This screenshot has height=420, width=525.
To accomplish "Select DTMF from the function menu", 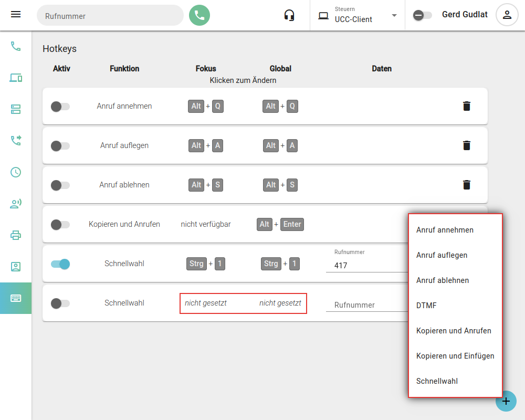I will coord(426,306).
